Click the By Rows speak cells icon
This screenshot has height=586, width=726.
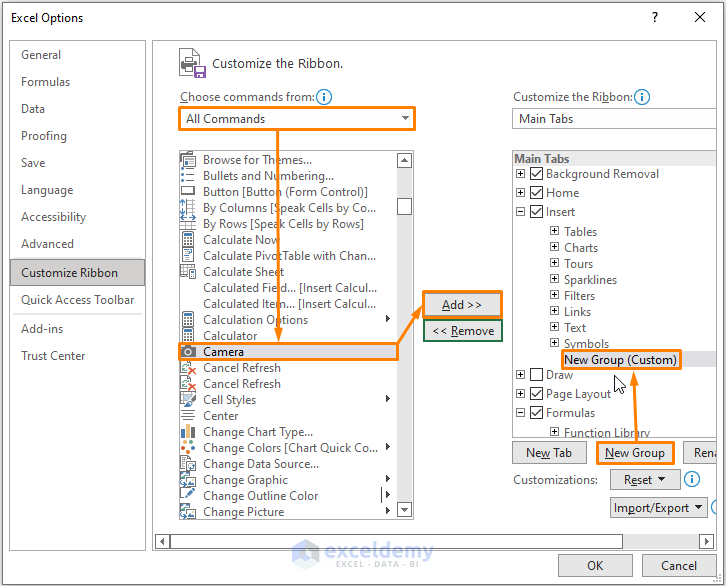tap(188, 224)
